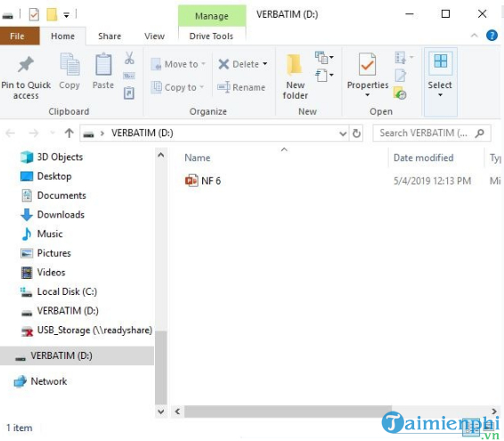Click navigation pane scrollbar down arrow
Viewport: 504px width, 441px height.
click(160, 412)
